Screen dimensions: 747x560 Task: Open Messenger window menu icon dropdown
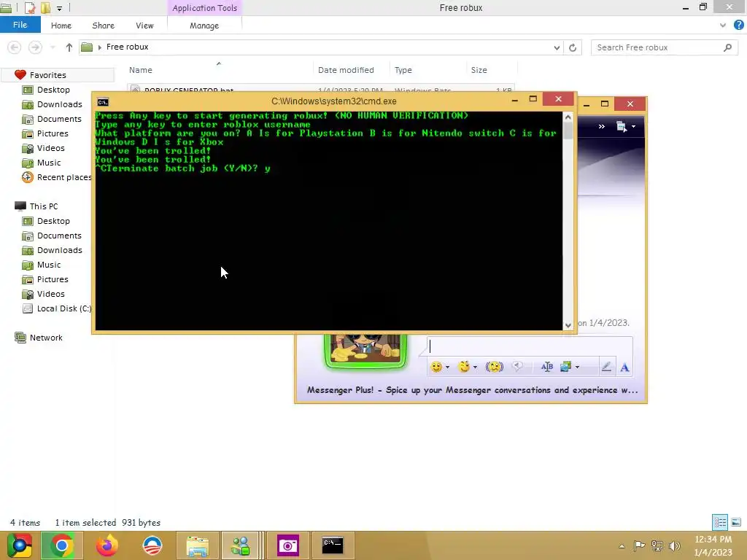click(626, 127)
